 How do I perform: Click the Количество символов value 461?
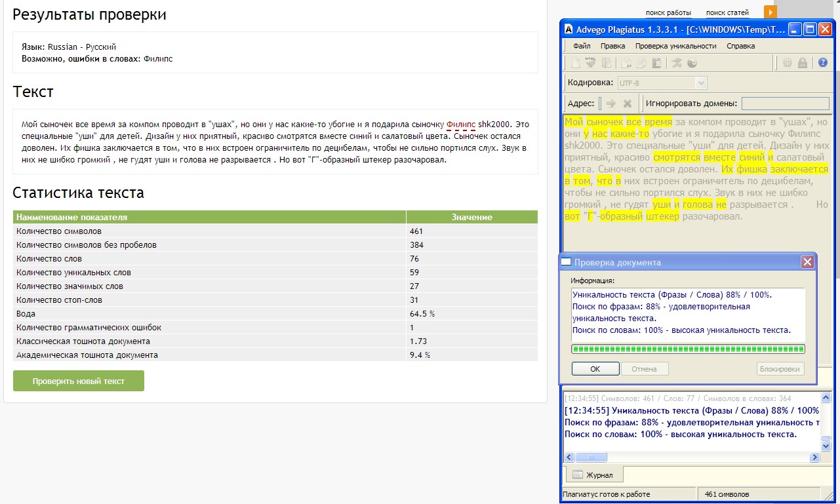(x=416, y=231)
